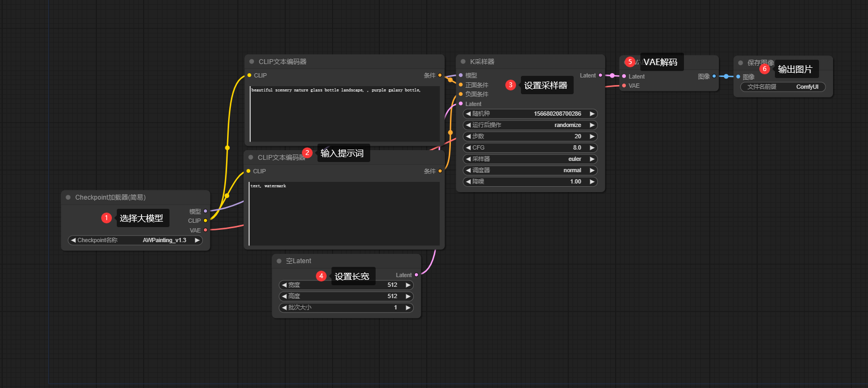Collapse the 空Latent node via its title dot
The height and width of the screenshot is (388, 868).
coord(279,261)
